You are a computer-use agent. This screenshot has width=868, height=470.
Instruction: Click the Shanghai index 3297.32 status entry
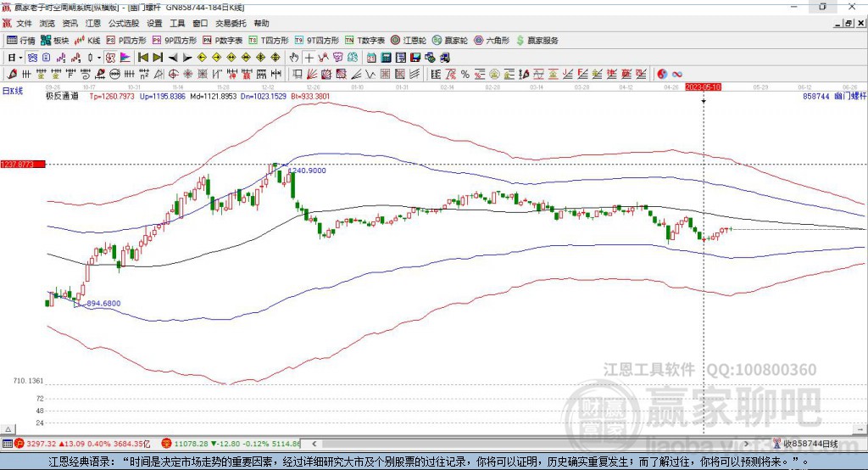[x=82, y=444]
